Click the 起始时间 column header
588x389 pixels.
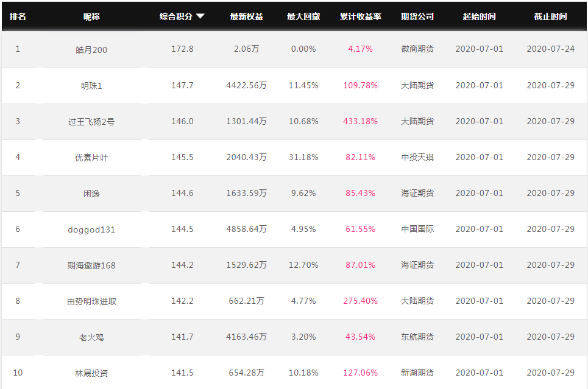(x=480, y=16)
